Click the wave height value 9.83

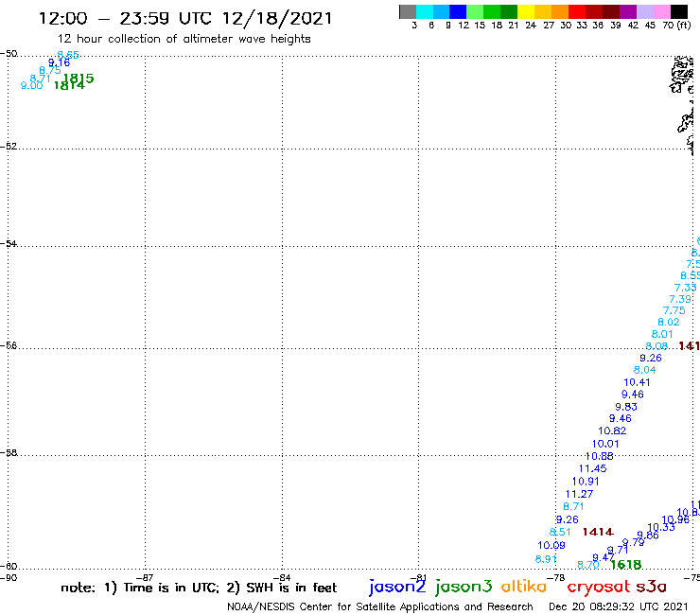626,407
